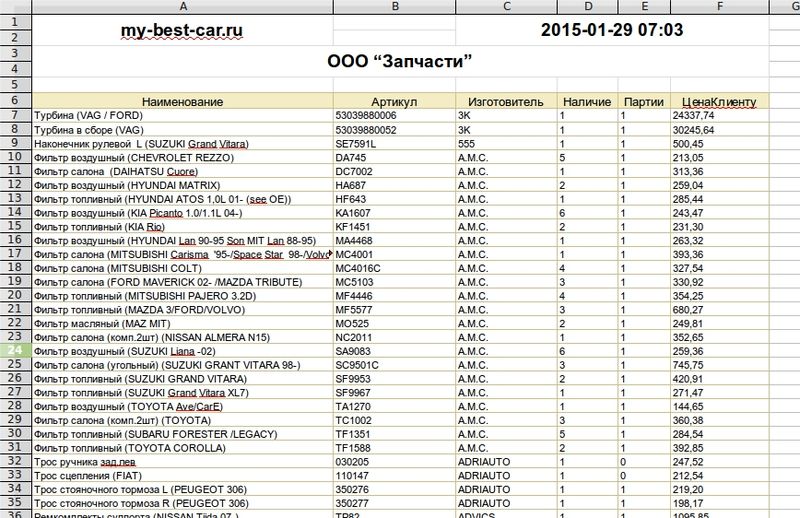Click the Артикул header cell
Image resolution: width=800 pixels, height=518 pixels.
[394, 101]
